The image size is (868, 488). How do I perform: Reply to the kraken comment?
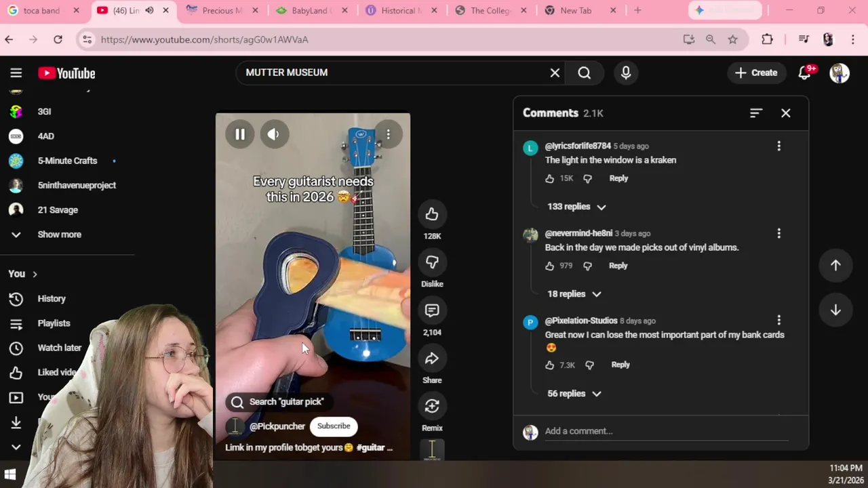(x=618, y=178)
